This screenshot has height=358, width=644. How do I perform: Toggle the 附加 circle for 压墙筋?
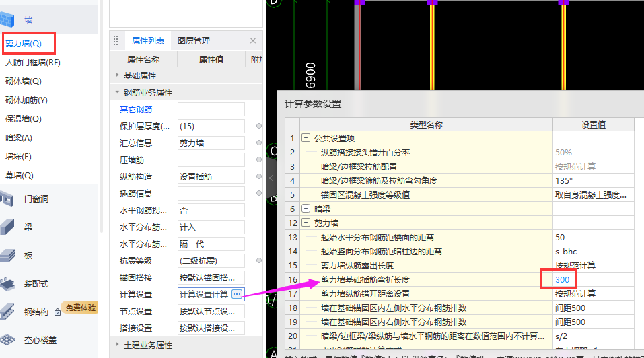pyautogui.click(x=259, y=159)
